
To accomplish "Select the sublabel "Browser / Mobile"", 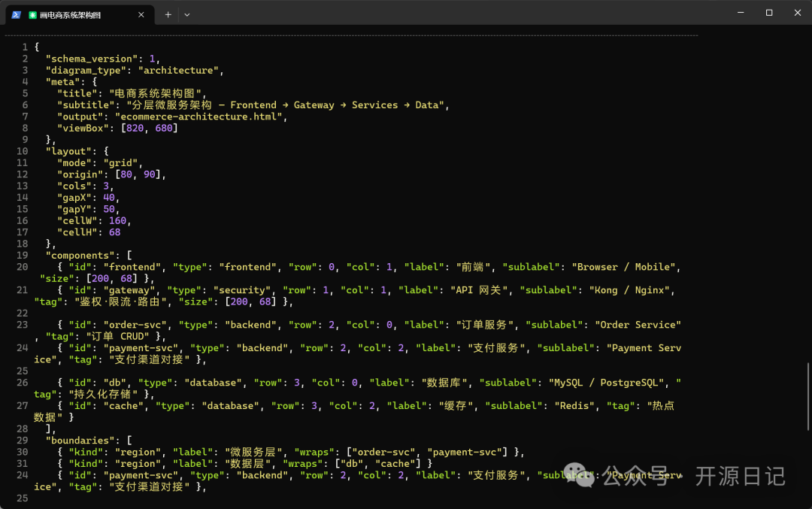I will point(623,267).
